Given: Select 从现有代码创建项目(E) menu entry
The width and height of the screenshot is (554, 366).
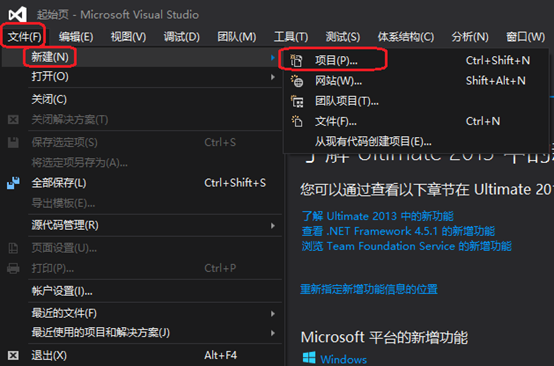Looking at the screenshot, I should [373, 142].
